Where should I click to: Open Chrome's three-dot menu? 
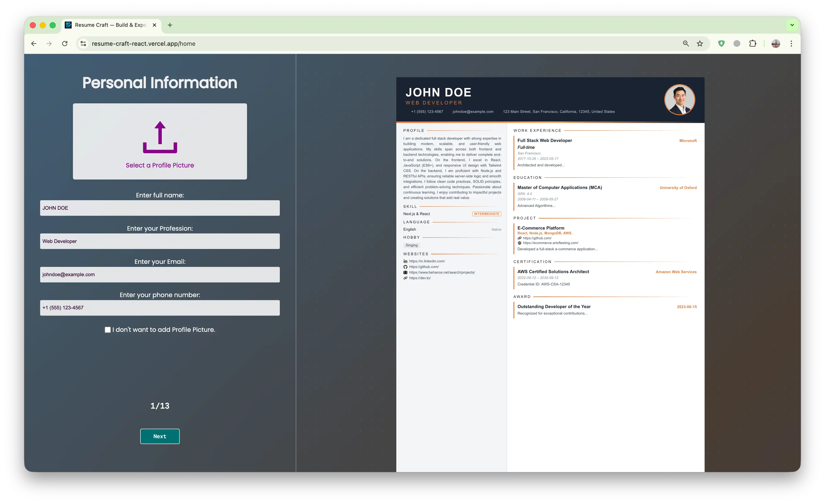tap(791, 44)
